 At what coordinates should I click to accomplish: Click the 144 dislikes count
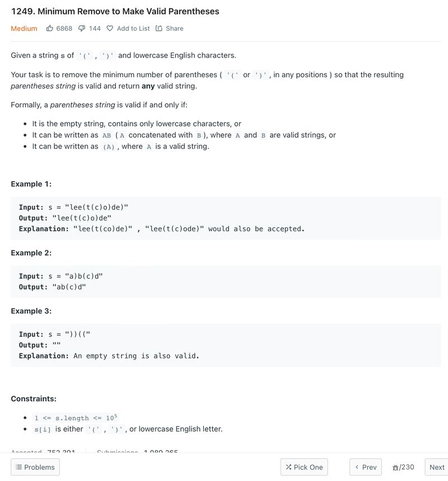(x=95, y=29)
